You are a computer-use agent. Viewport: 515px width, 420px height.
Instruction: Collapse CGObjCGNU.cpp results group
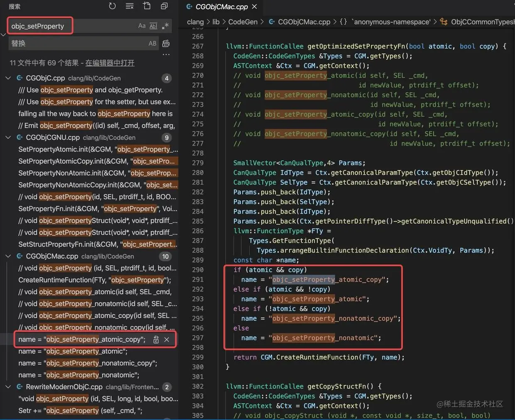pos(8,137)
